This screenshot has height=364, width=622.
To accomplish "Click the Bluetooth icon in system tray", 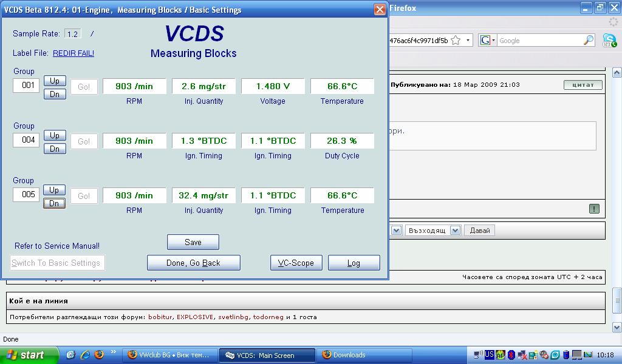I will tap(511, 355).
